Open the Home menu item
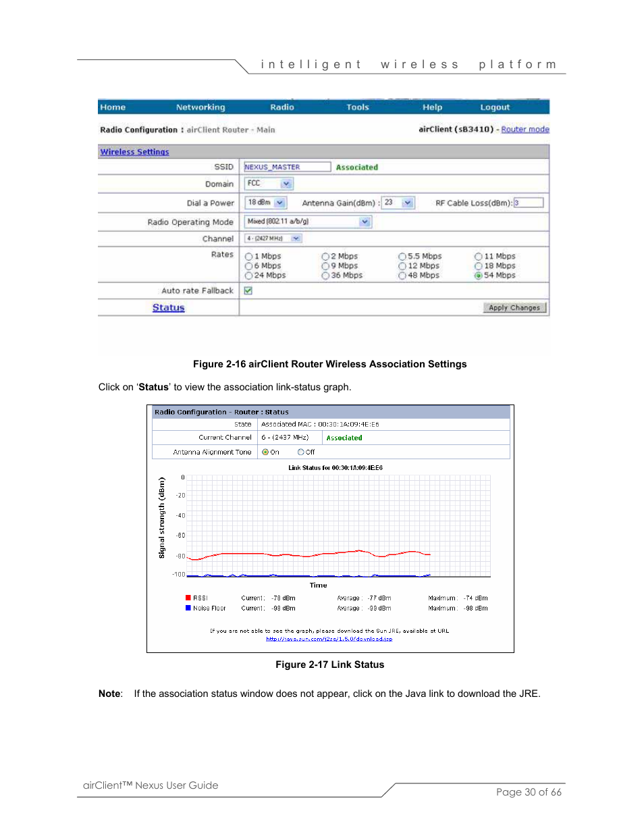Image resolution: width=644 pixels, height=834 pixels. pyautogui.click(x=113, y=107)
